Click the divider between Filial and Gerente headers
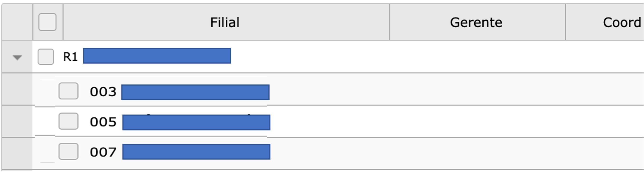 click(x=390, y=22)
